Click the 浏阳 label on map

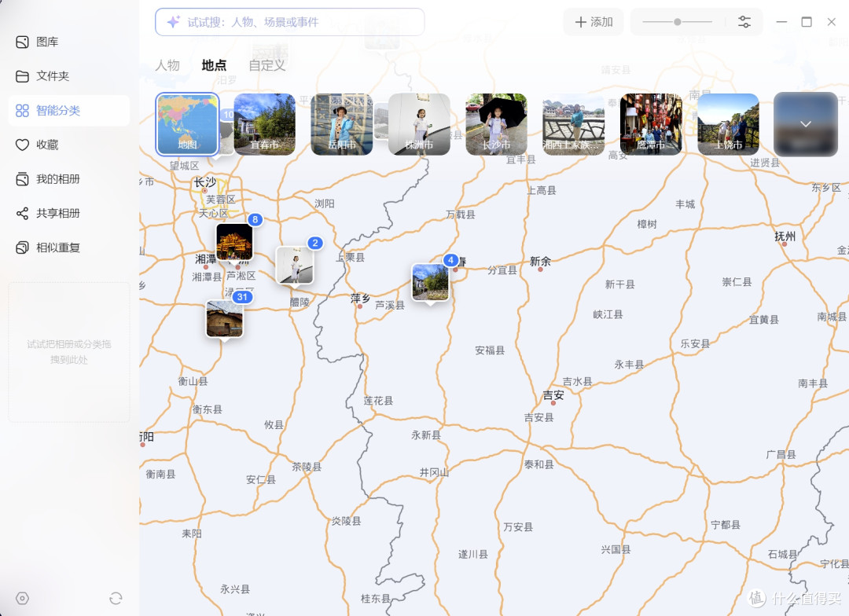click(x=325, y=203)
